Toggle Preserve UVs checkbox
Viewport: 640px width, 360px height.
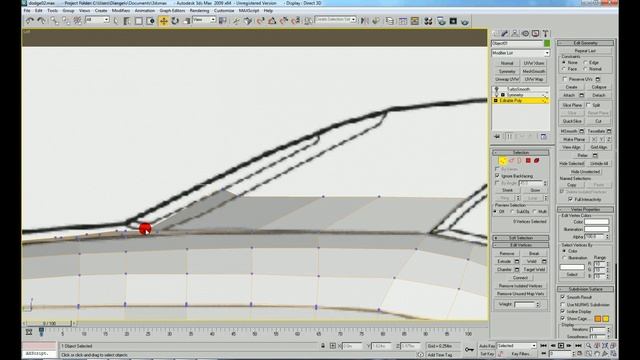coord(565,79)
